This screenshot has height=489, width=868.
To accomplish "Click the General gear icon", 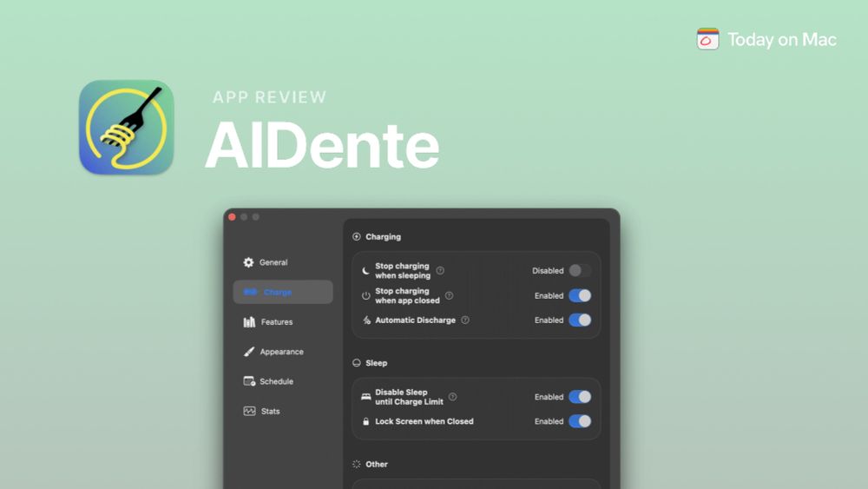I will pos(248,262).
